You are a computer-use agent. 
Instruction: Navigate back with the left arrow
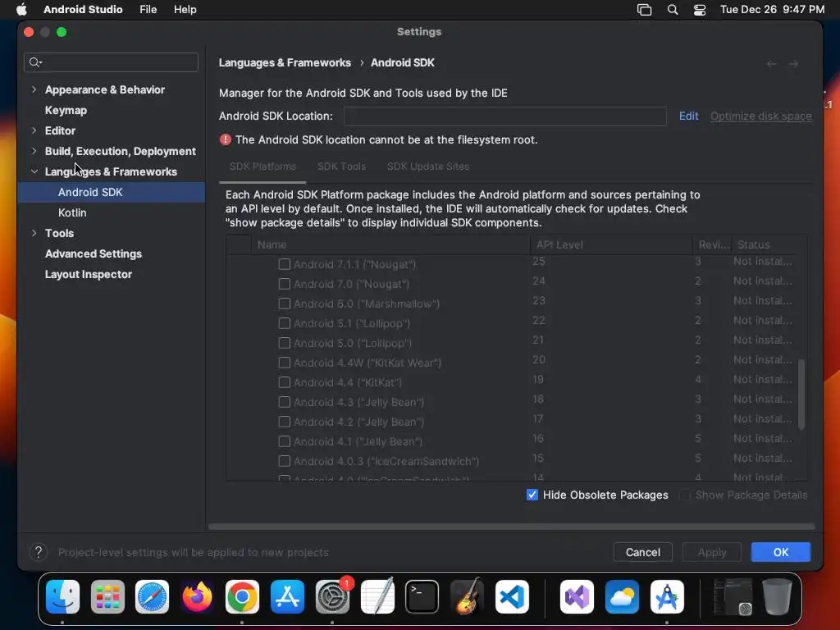pyautogui.click(x=771, y=64)
